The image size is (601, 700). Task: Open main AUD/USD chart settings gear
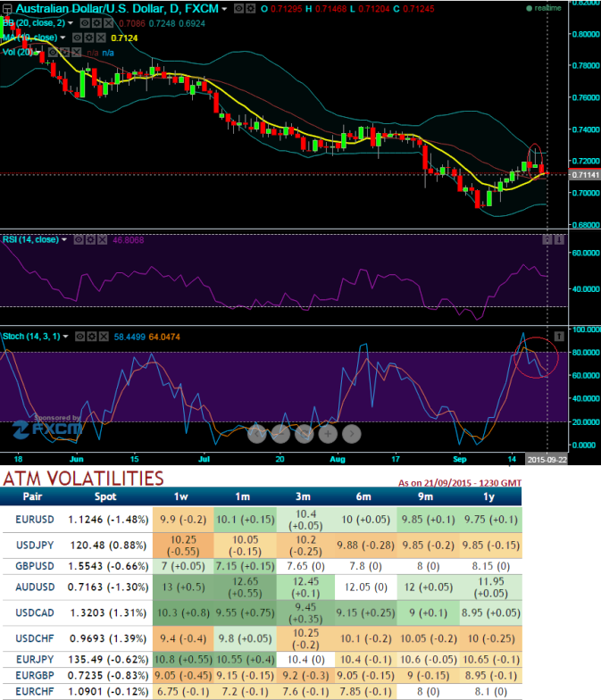pyautogui.click(x=248, y=9)
